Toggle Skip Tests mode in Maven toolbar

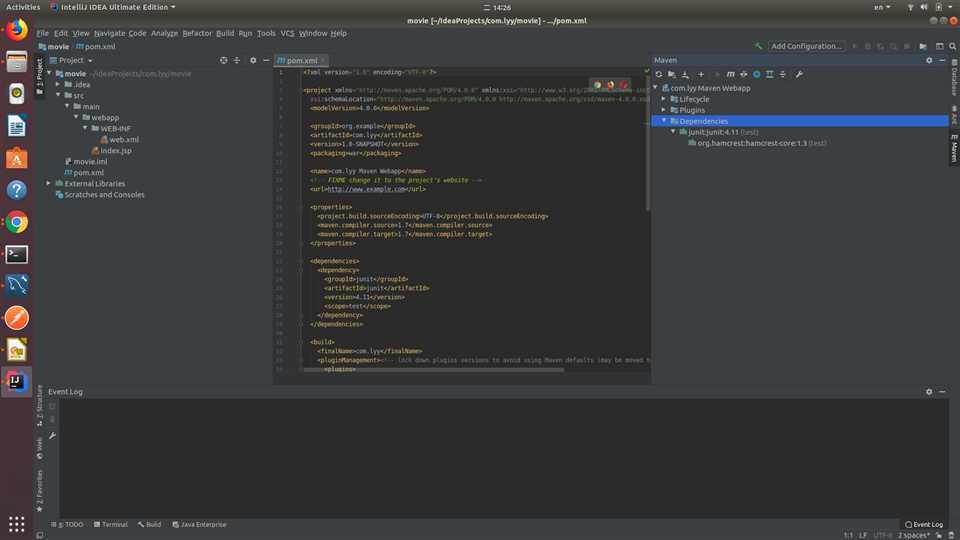(x=757, y=74)
